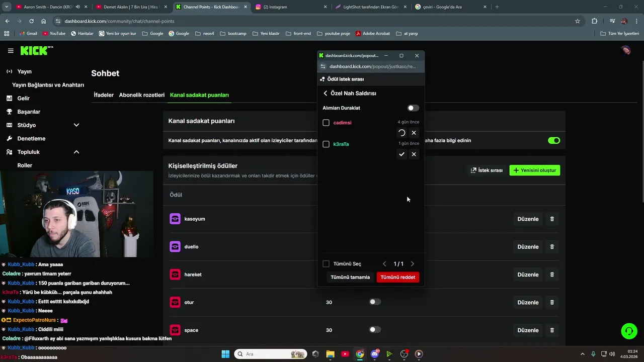Screen dimensions: 644x362
Task: Open the Kick hamburger menu
Action: coord(11,51)
